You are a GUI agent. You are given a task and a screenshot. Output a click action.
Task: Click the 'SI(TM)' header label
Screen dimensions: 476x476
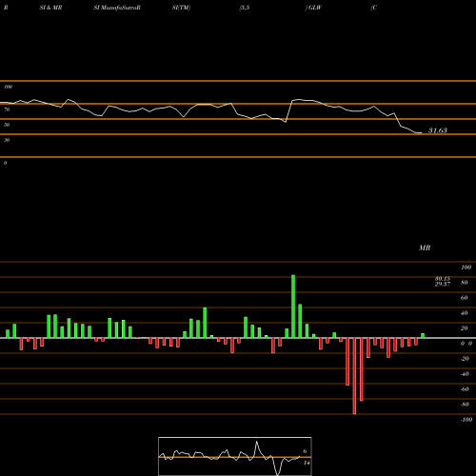181,8
